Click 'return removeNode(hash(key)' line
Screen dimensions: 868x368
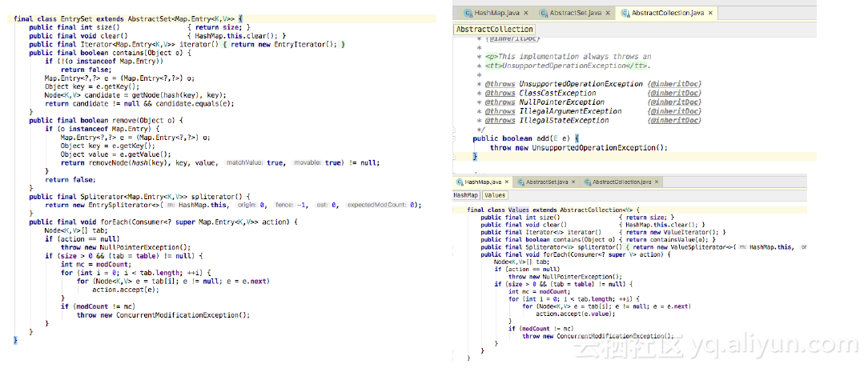click(x=219, y=163)
